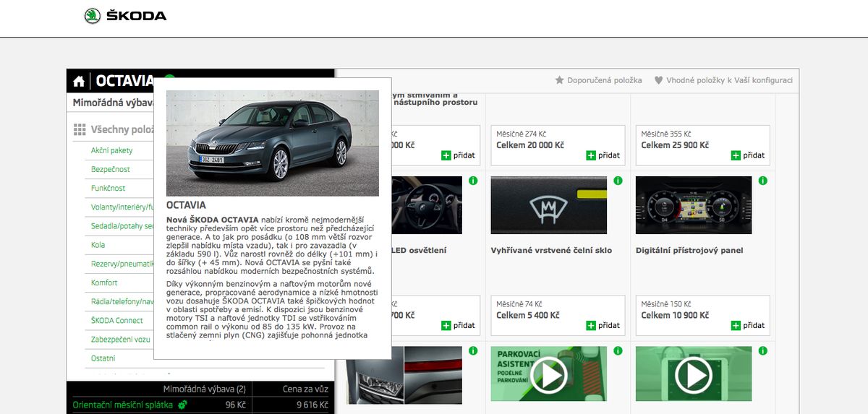Click the ŠKODA logo in the header
868x414 pixels.
[125, 16]
